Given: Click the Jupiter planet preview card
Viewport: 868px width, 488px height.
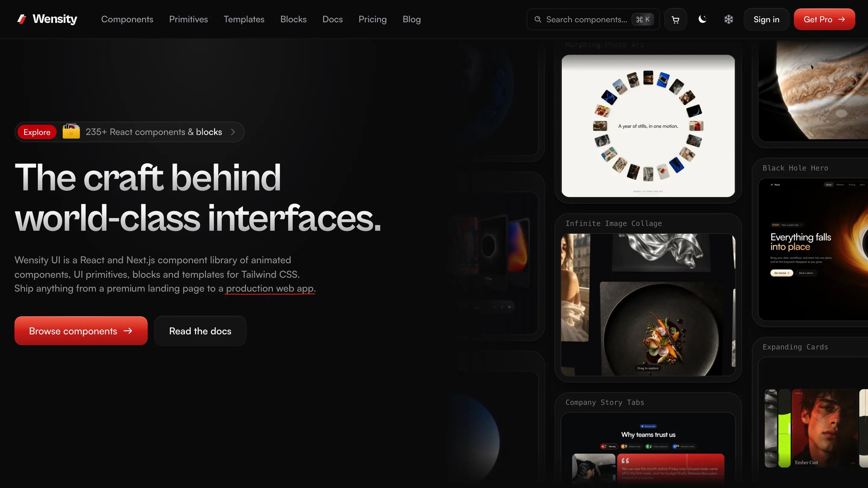Looking at the screenshot, I should (813, 90).
